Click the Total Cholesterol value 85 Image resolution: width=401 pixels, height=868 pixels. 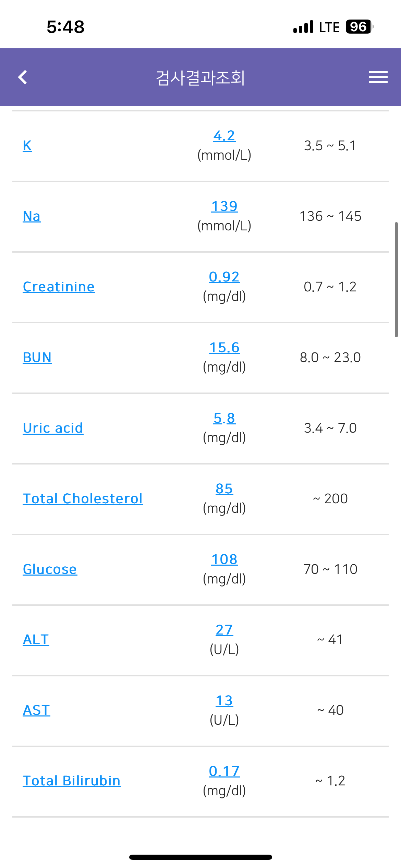(224, 489)
